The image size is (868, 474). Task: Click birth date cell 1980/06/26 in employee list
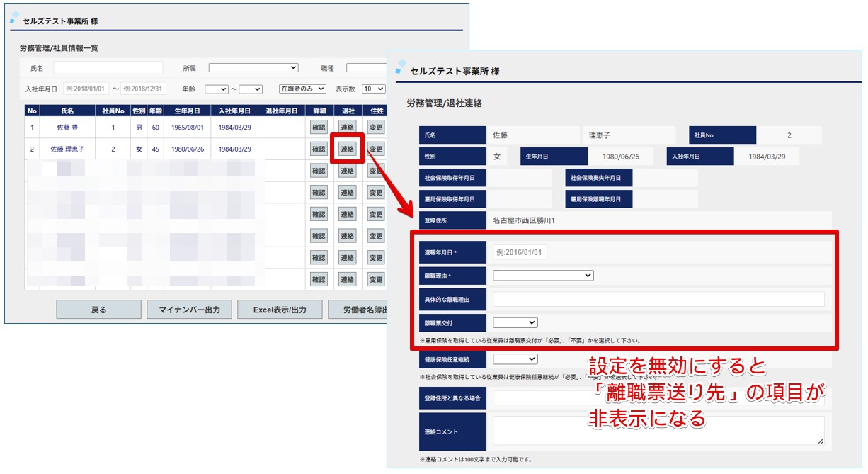tap(188, 149)
